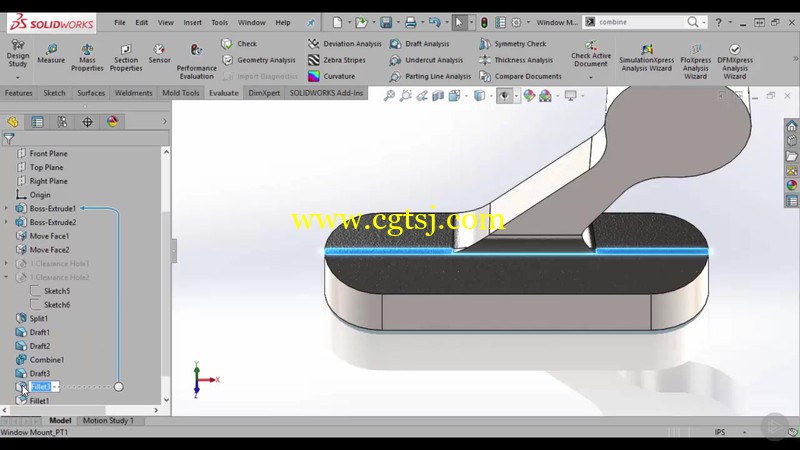Click the Rebuild traffic light icon

(484, 22)
